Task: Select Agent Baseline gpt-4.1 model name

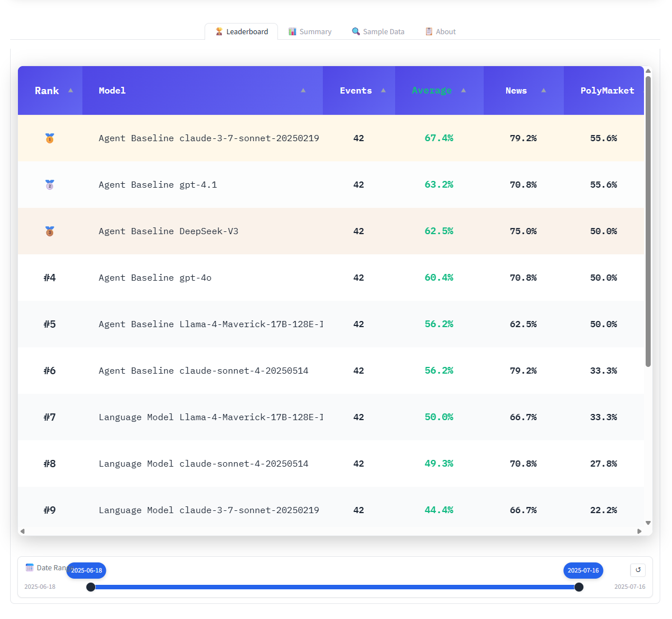Action: coord(157,185)
